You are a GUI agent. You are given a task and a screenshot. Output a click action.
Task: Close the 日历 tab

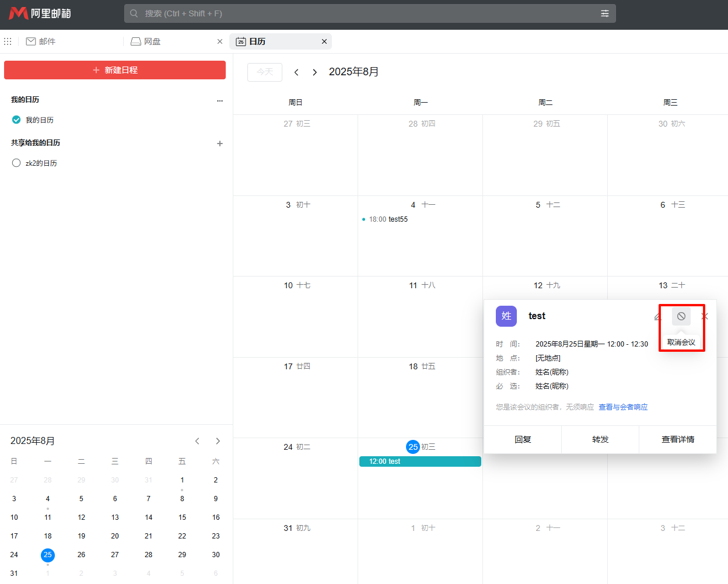[x=324, y=41]
